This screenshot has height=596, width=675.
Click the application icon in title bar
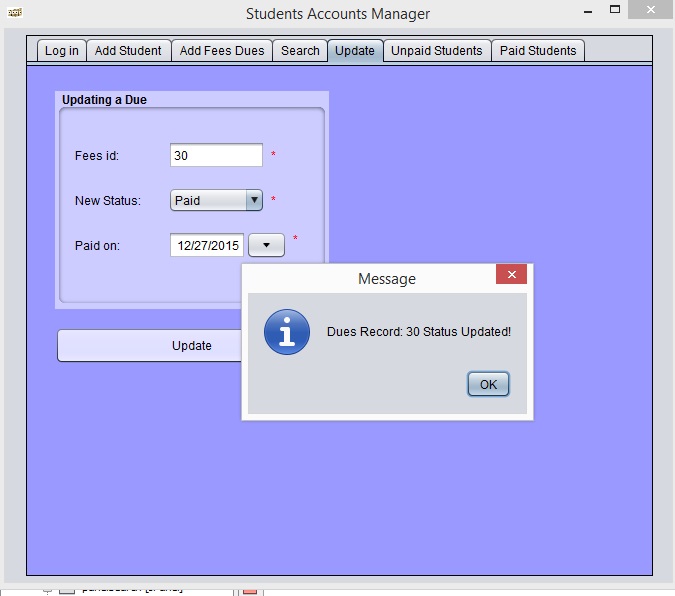pos(15,12)
